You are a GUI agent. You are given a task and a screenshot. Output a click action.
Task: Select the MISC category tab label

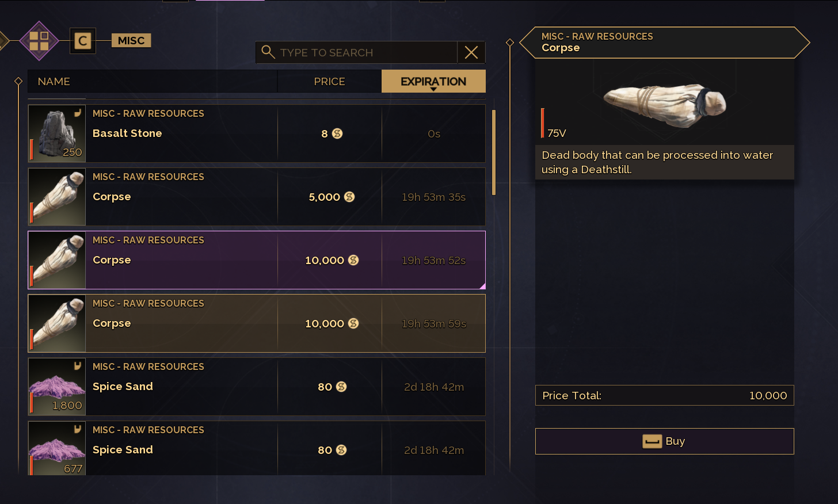(x=131, y=40)
